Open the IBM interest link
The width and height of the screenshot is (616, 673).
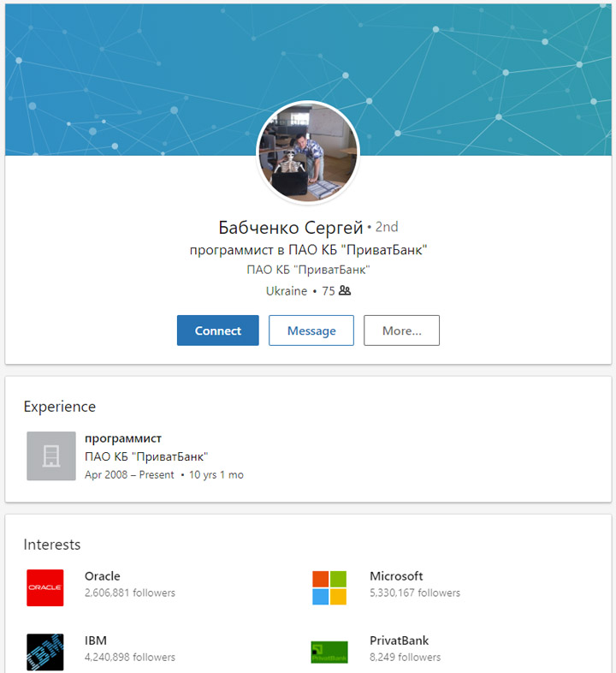(96, 640)
